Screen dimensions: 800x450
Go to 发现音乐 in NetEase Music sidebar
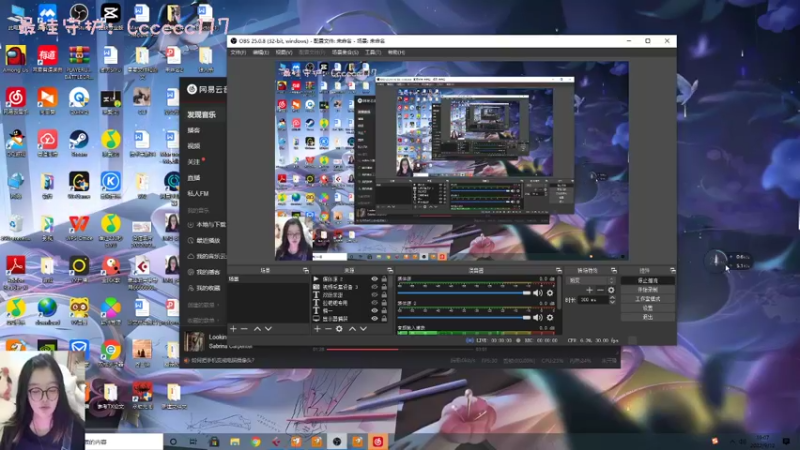[x=201, y=115]
